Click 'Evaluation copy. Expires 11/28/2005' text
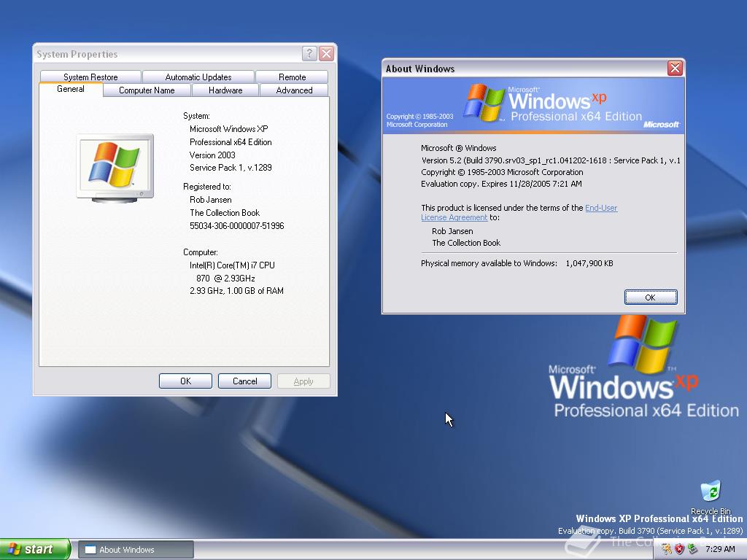The width and height of the screenshot is (747, 560). pos(501,184)
